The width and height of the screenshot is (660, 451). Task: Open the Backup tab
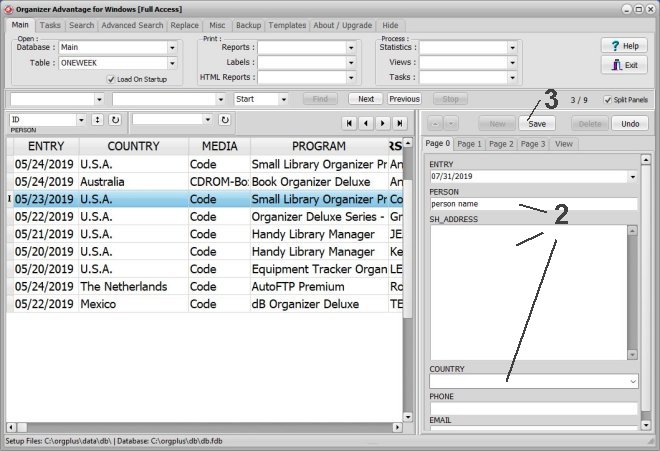click(x=248, y=25)
